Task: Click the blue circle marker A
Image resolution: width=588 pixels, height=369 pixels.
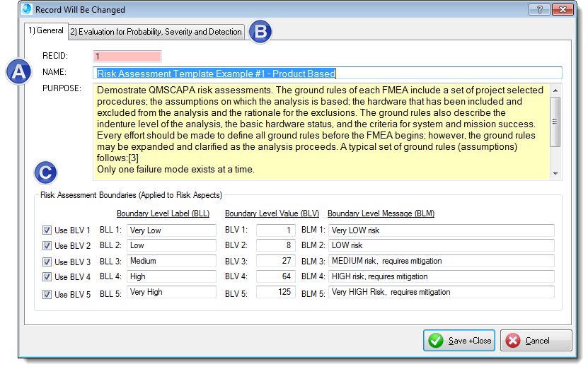Action: [x=19, y=71]
